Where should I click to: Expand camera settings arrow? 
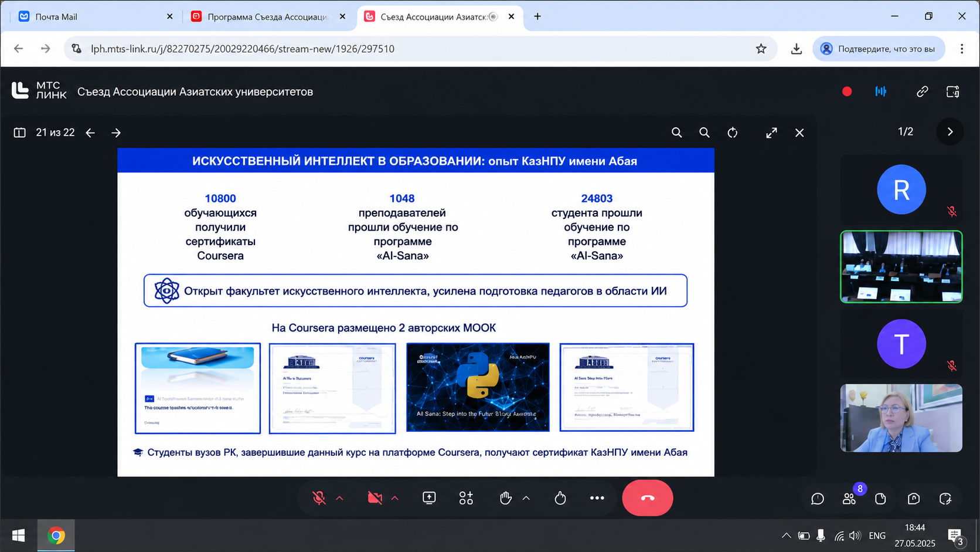pos(395,498)
